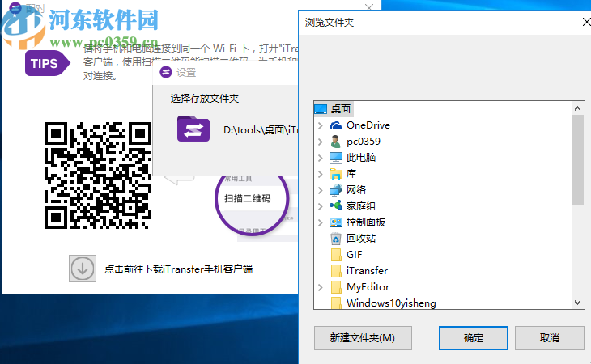Select the OneDrive cloud icon
This screenshot has width=591, height=364.
pos(336,125)
